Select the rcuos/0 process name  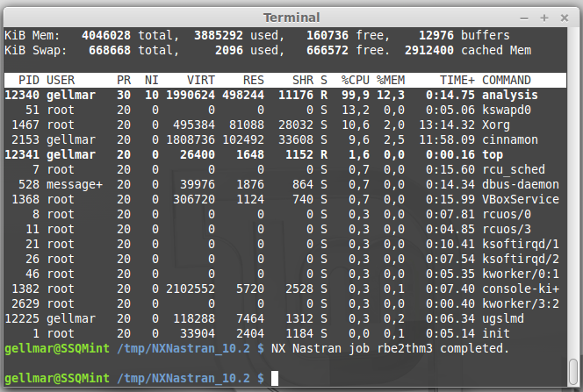tap(507, 214)
